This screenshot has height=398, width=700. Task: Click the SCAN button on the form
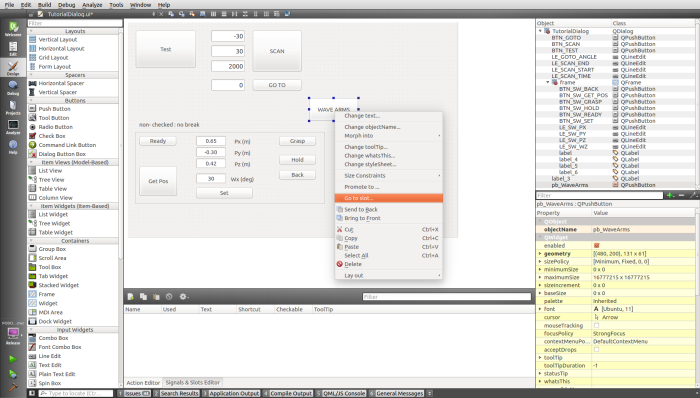pos(277,51)
